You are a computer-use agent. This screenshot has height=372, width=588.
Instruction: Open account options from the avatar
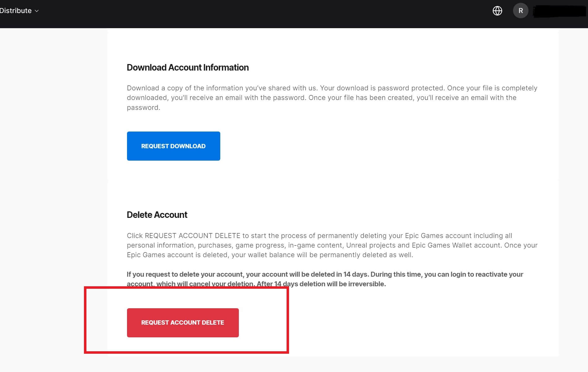(521, 11)
